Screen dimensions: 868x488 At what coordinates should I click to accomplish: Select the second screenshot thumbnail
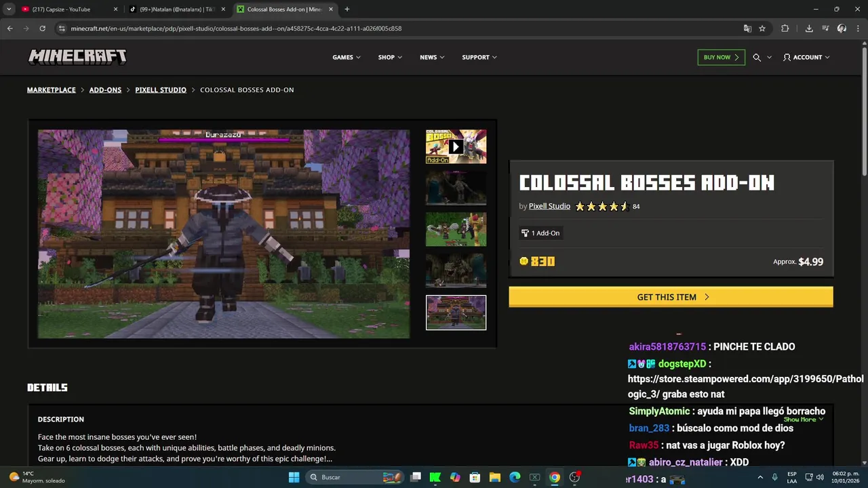456,188
